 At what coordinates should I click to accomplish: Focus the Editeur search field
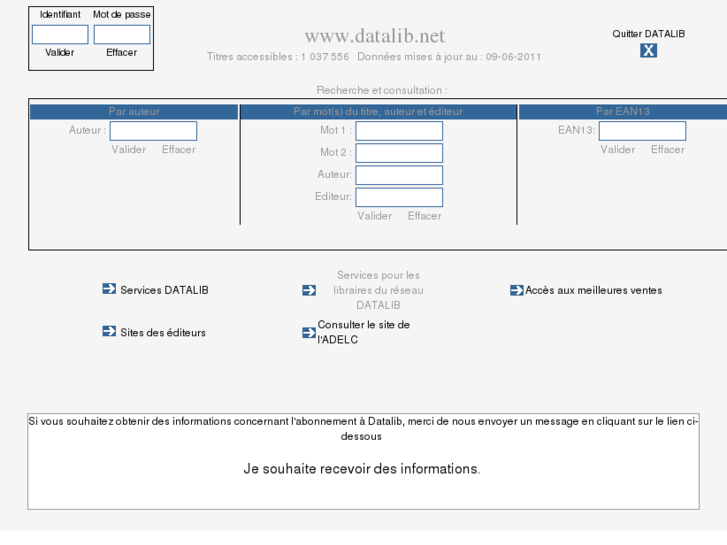click(x=399, y=197)
